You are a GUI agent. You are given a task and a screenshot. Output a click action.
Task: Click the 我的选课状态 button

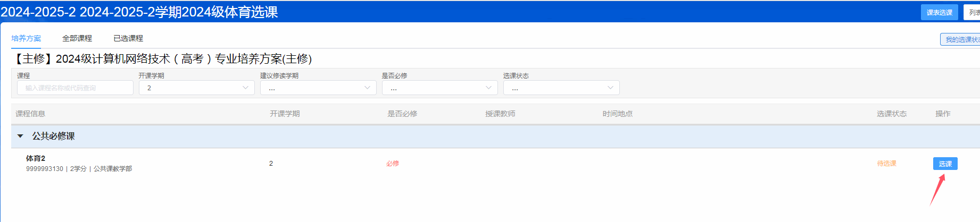point(961,40)
